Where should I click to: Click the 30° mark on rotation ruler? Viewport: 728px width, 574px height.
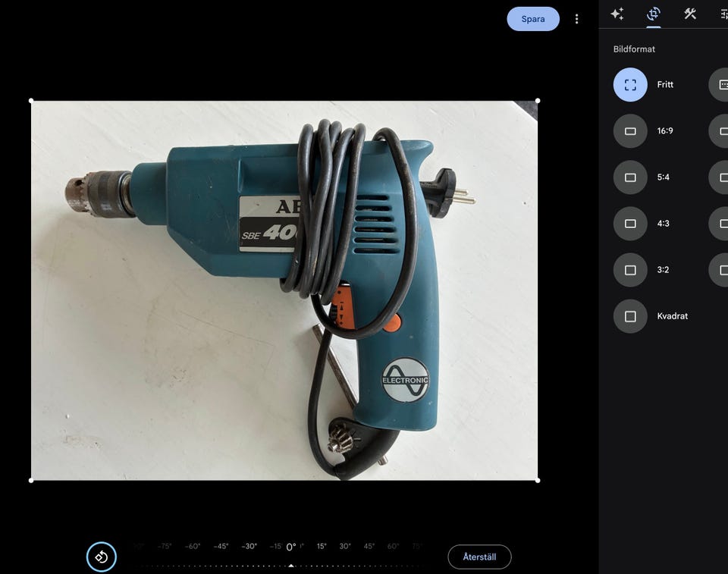(x=345, y=546)
